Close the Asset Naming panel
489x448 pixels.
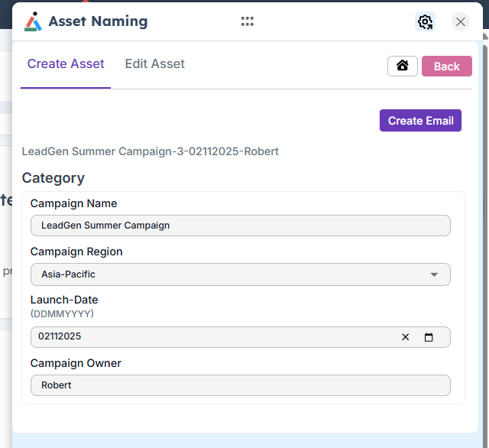point(461,21)
